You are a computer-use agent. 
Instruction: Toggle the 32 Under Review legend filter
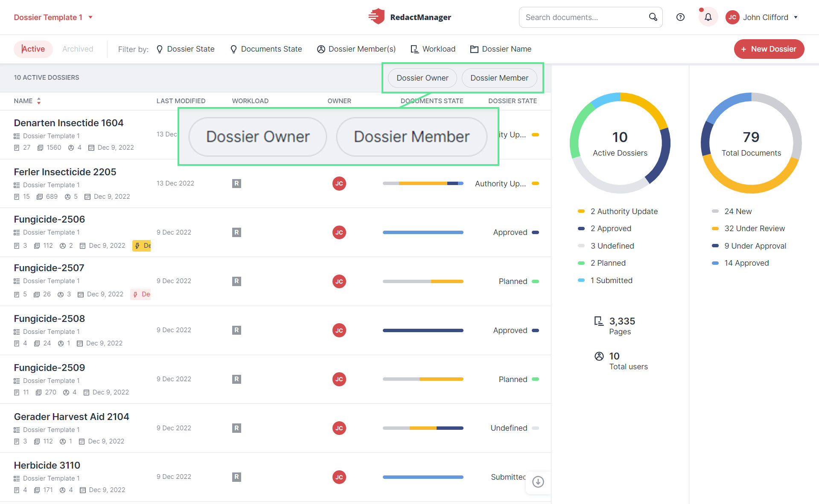point(748,229)
